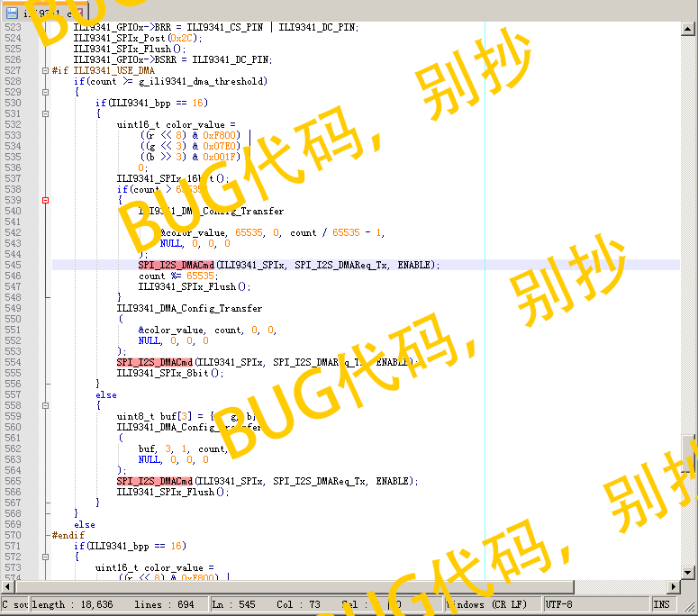Viewport: 698px width, 616px height.
Task: Click horizontal scrollbar right arrow
Action: [674, 586]
